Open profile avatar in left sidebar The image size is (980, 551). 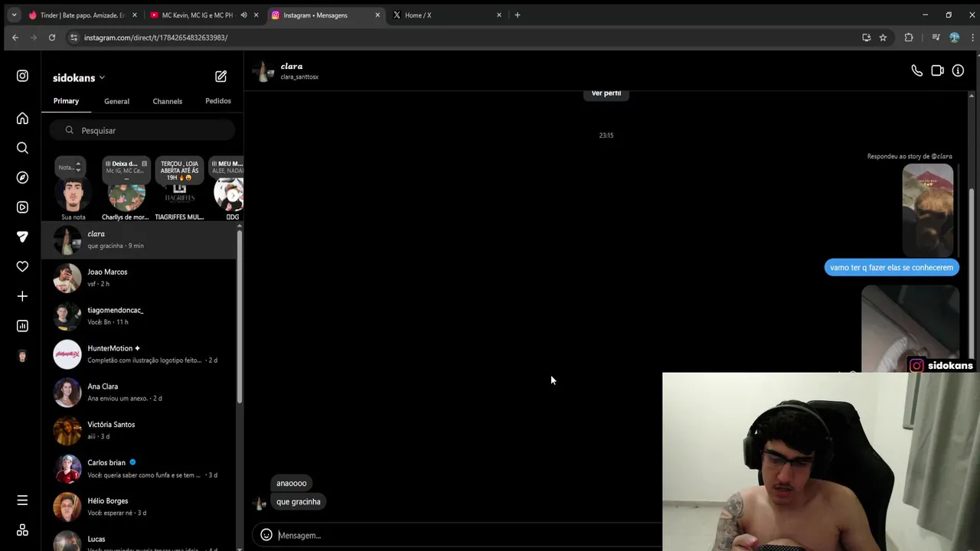pos(22,356)
